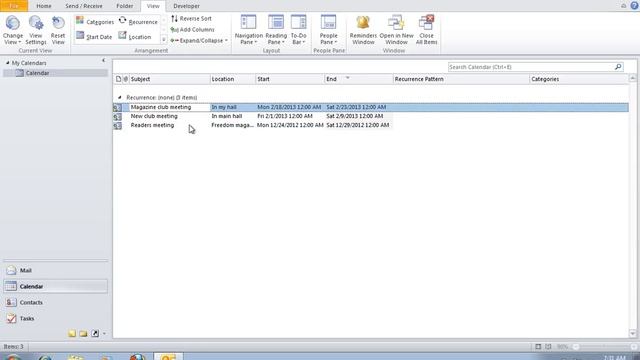Arrange items by Location

135,36
